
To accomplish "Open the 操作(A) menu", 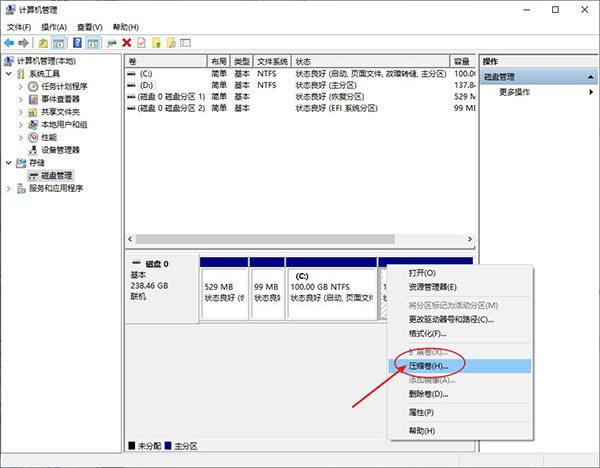I will 54,27.
